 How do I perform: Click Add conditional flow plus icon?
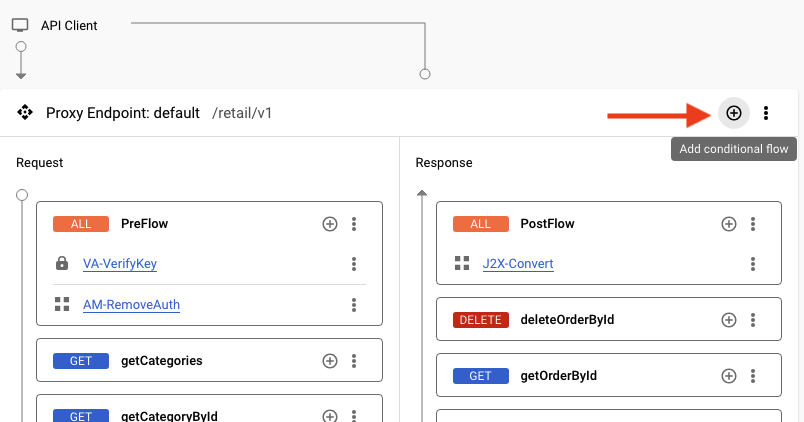pos(733,113)
